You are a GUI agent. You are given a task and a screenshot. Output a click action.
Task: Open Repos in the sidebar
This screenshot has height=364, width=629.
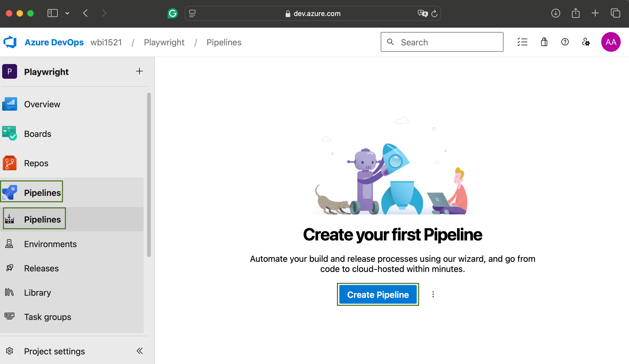click(72, 163)
